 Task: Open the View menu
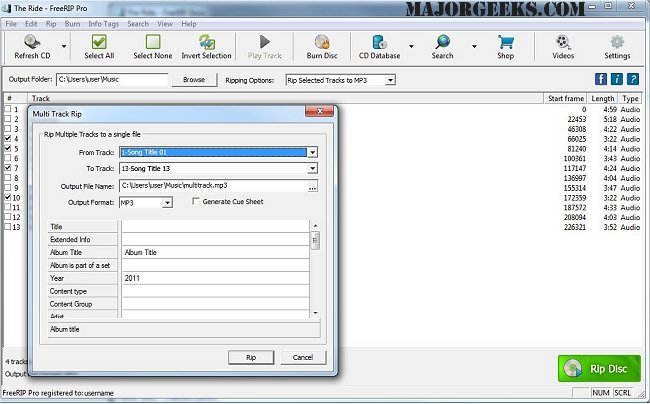click(x=165, y=24)
